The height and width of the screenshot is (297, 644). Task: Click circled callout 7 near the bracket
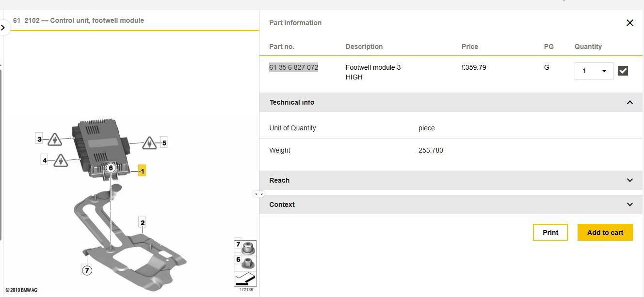tap(87, 270)
